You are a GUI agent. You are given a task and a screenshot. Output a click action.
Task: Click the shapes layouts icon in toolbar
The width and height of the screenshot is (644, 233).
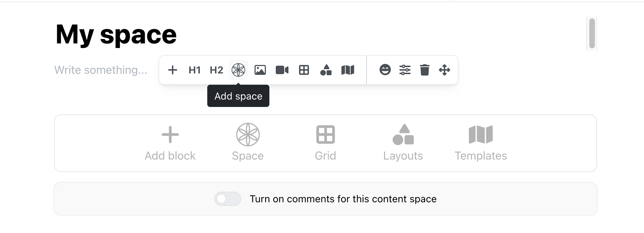pos(326,70)
